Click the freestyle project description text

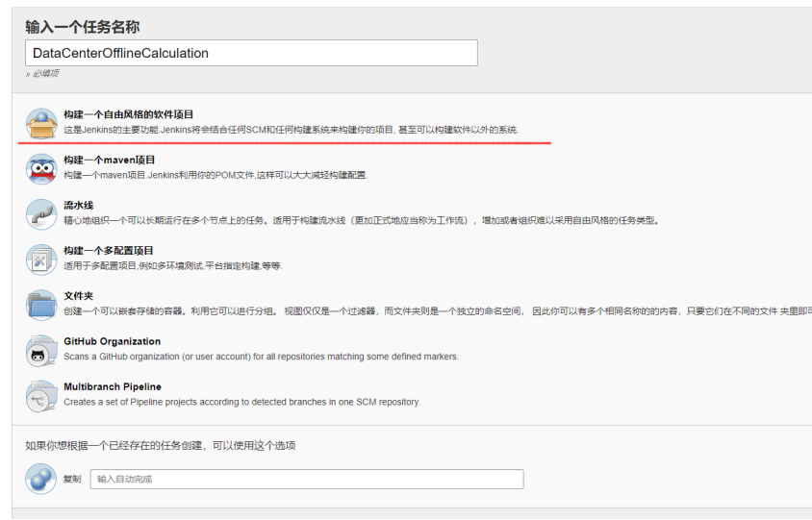[x=292, y=130]
